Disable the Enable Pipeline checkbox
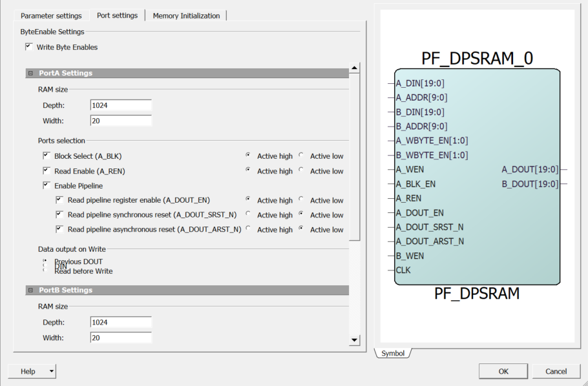588x386 pixels. point(47,186)
